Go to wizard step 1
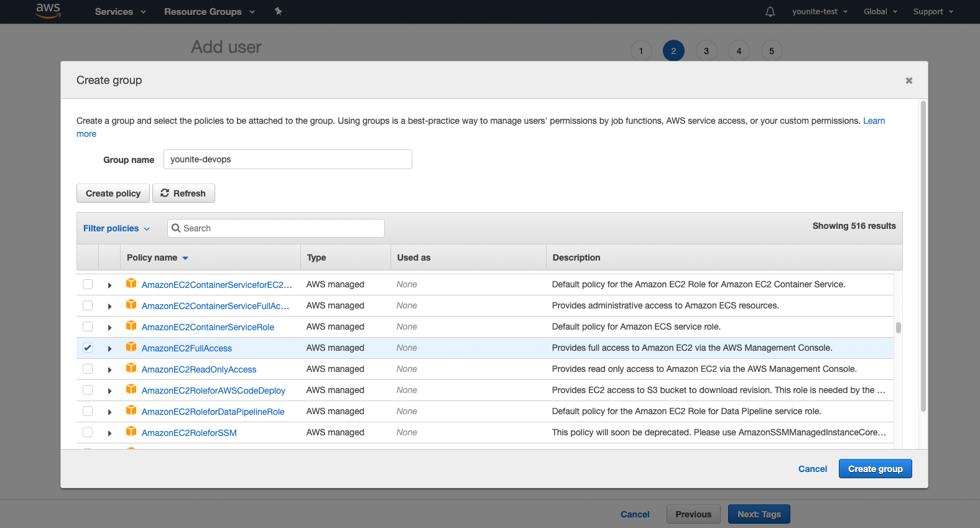 641,51
